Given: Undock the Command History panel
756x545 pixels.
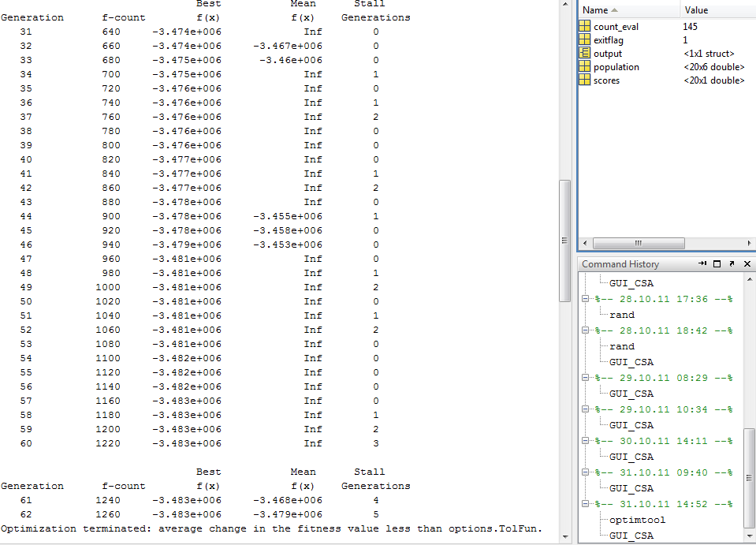Looking at the screenshot, I should (732, 264).
